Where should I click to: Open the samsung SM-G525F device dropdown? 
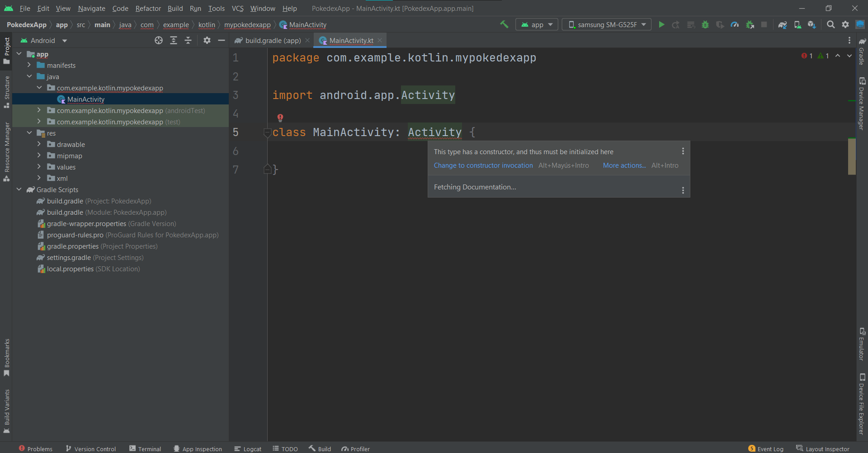[606, 24]
